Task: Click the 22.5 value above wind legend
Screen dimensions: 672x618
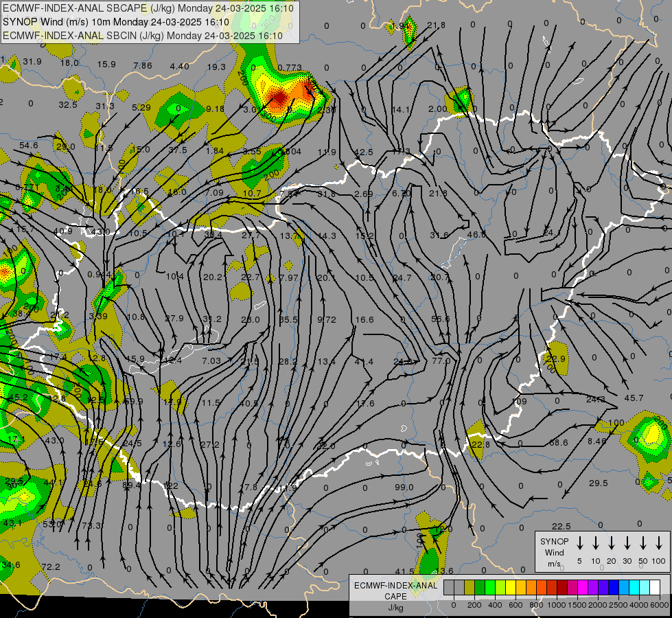Action: [561, 526]
